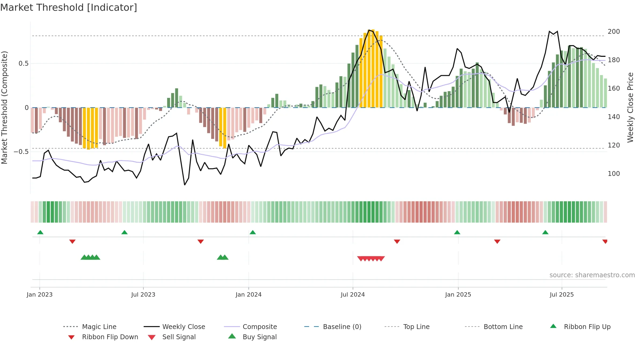Click the ribbon flip down marker in autumn 2024
Screen dimensions: 644x362
point(397,242)
